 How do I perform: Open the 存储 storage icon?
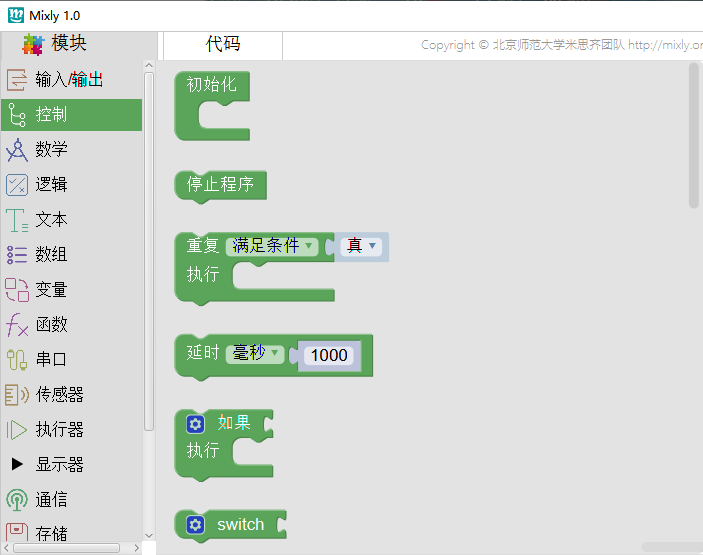click(17, 532)
